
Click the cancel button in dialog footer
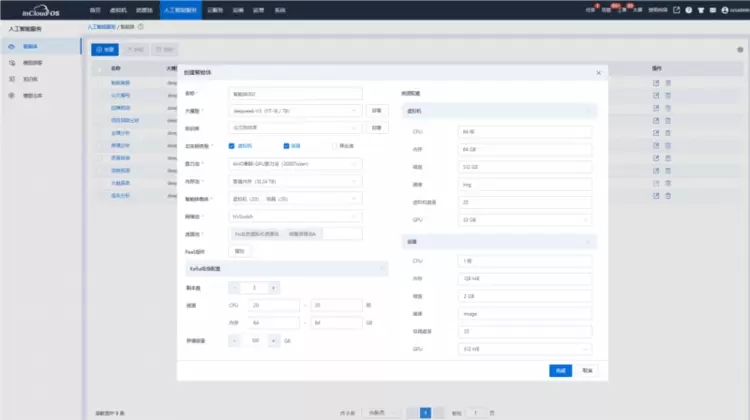click(587, 371)
